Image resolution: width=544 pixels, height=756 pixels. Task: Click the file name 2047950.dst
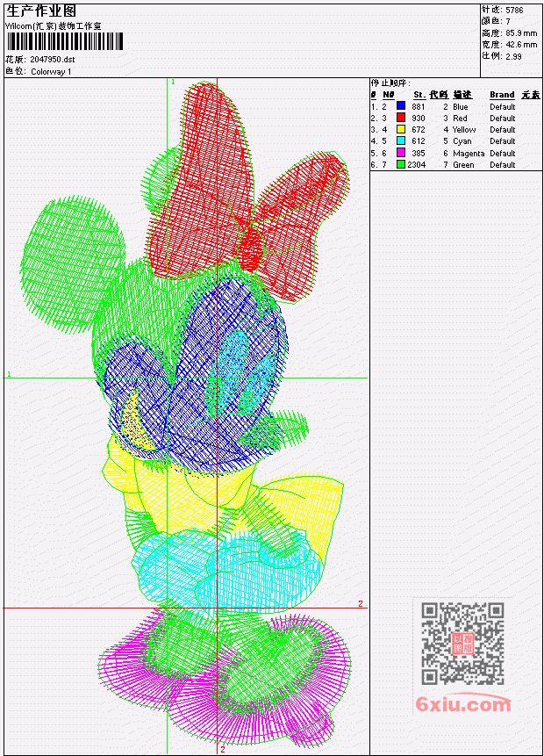click(53, 60)
